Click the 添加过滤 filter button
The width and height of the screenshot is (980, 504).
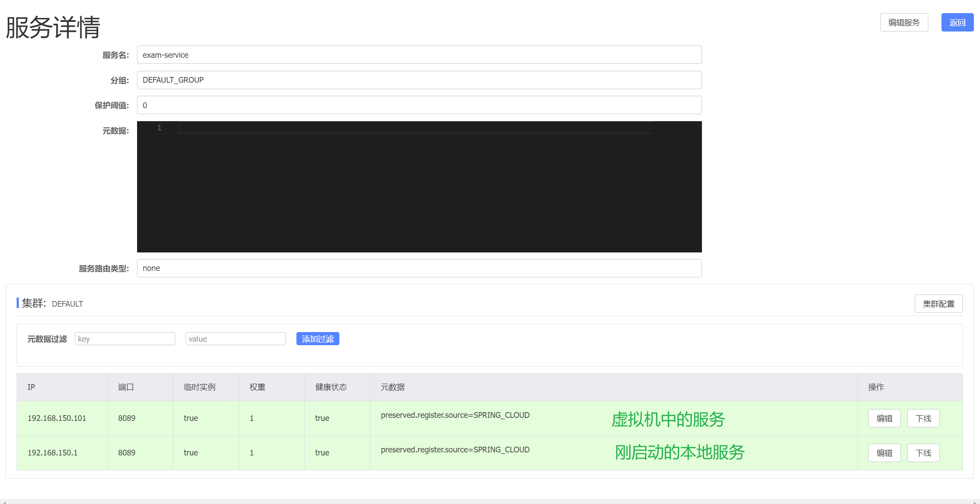click(x=317, y=339)
